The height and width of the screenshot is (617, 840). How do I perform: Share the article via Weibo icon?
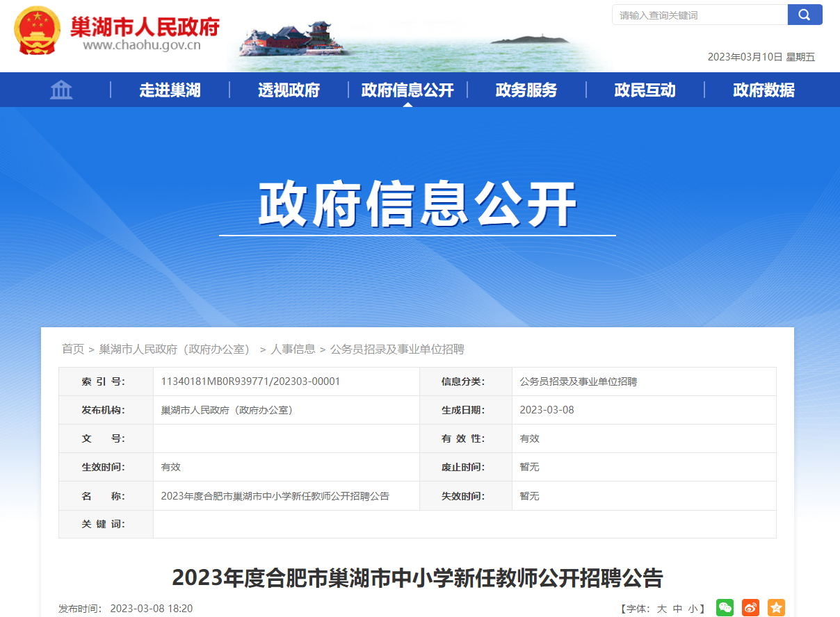750,608
